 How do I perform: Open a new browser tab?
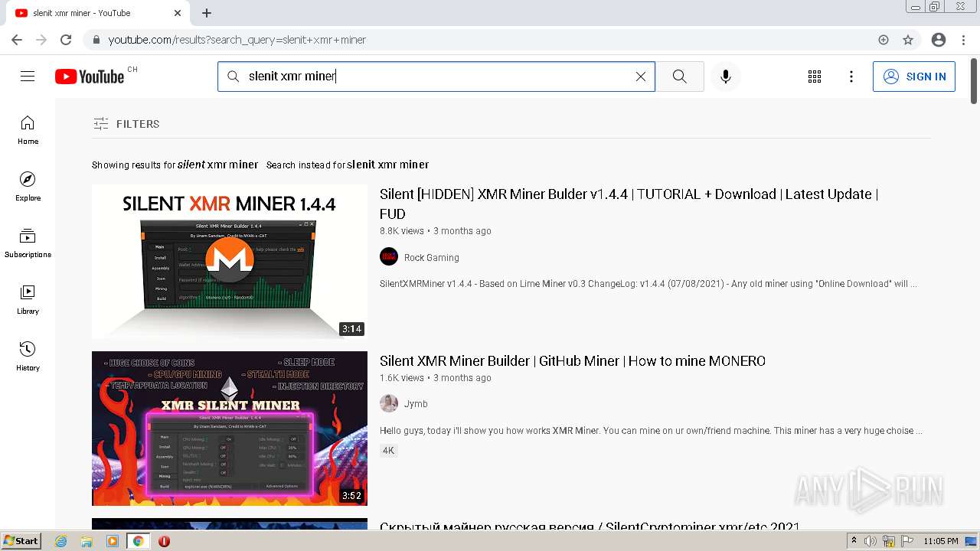[207, 13]
